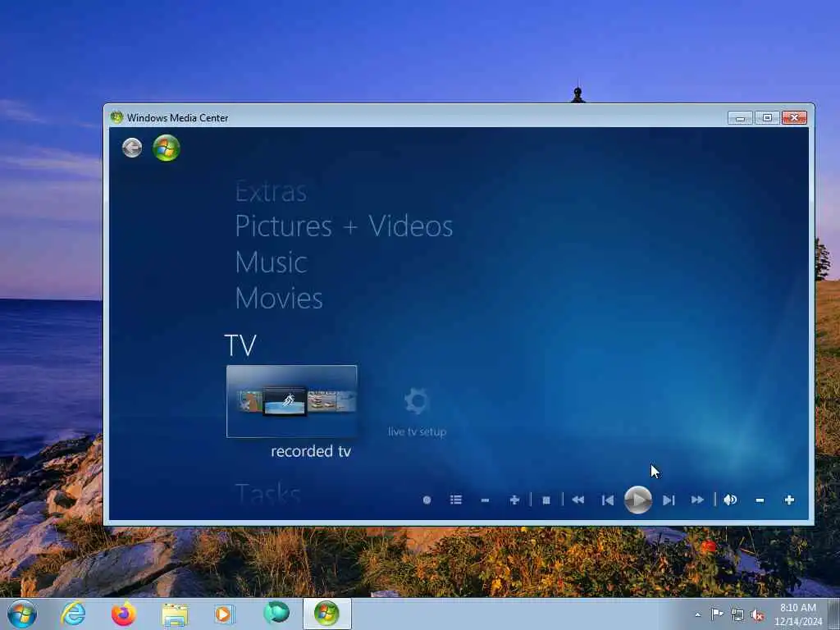Click the Fast forward button
Screen dimensions: 840x630
tap(697, 500)
